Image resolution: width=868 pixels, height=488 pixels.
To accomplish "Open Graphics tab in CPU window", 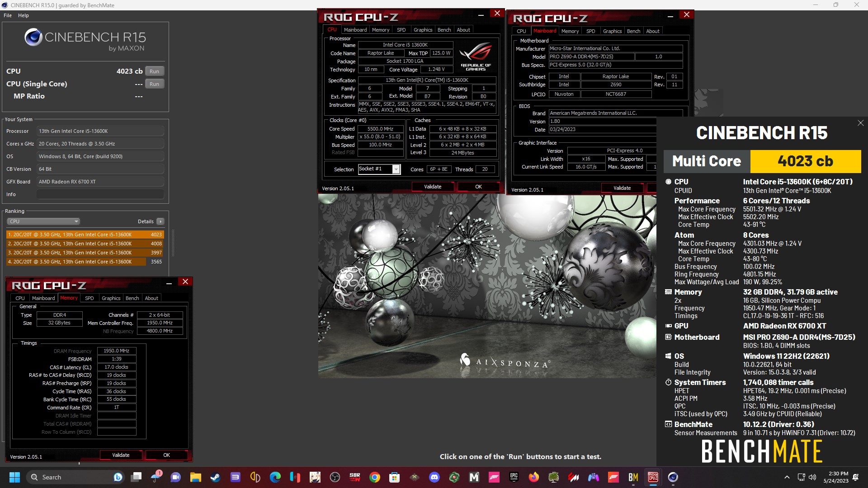I will 423,30.
